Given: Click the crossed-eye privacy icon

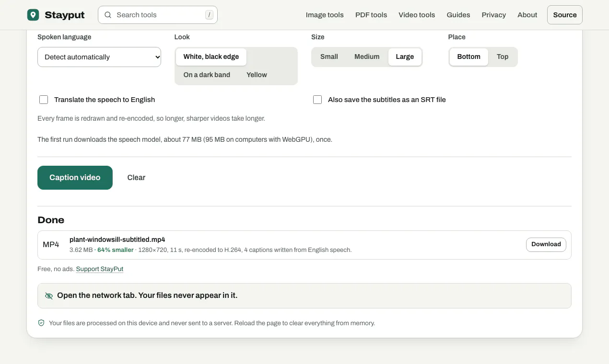Looking at the screenshot, I should point(49,296).
